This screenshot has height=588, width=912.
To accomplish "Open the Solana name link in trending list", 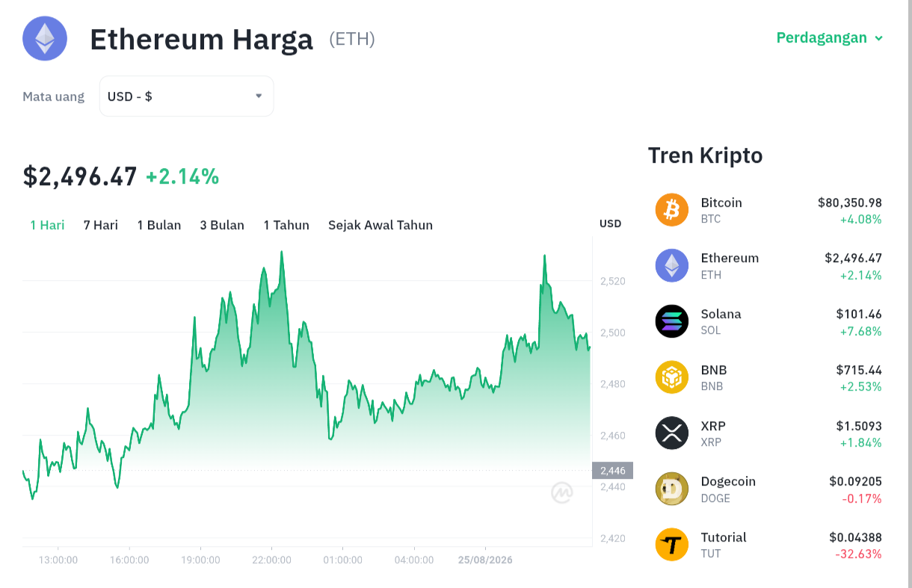I will coord(721,314).
